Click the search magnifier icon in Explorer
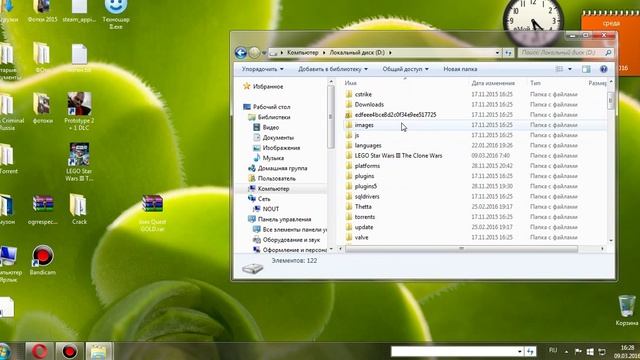Viewport: 640px width, 360px height. tap(608, 53)
